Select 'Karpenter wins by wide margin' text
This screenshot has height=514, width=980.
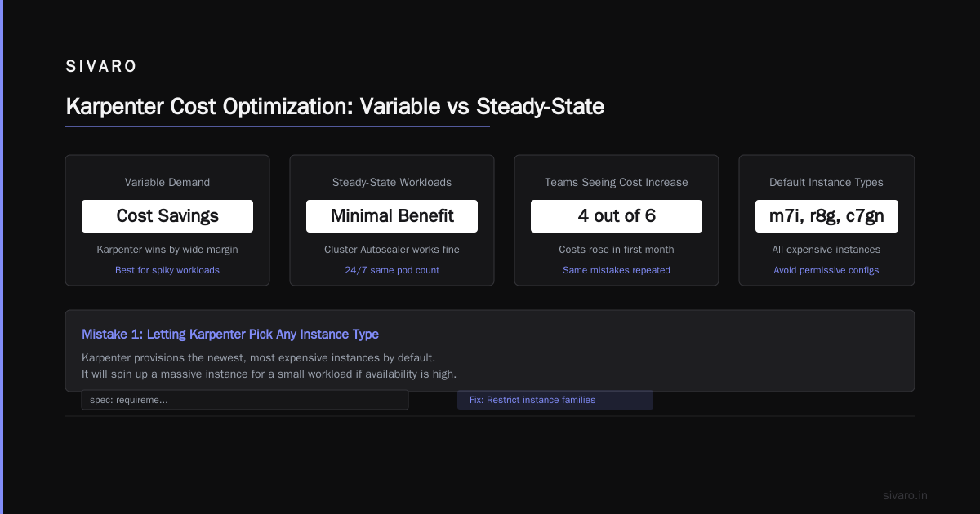(167, 250)
